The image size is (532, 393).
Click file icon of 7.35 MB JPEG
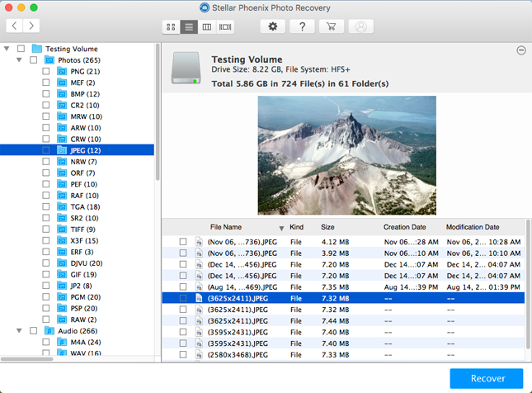[x=199, y=287]
